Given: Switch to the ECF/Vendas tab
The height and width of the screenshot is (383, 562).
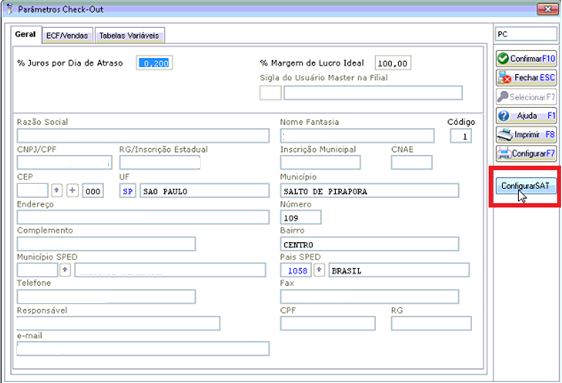Looking at the screenshot, I should (x=67, y=35).
